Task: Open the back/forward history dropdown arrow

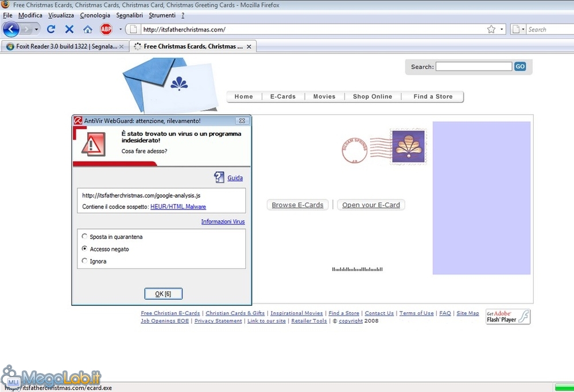Action: click(37, 29)
